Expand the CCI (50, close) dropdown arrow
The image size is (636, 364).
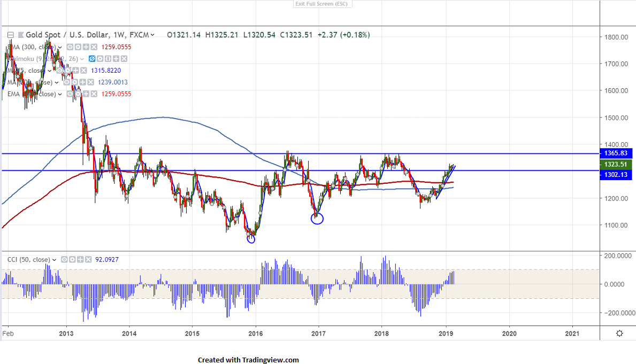click(x=54, y=260)
